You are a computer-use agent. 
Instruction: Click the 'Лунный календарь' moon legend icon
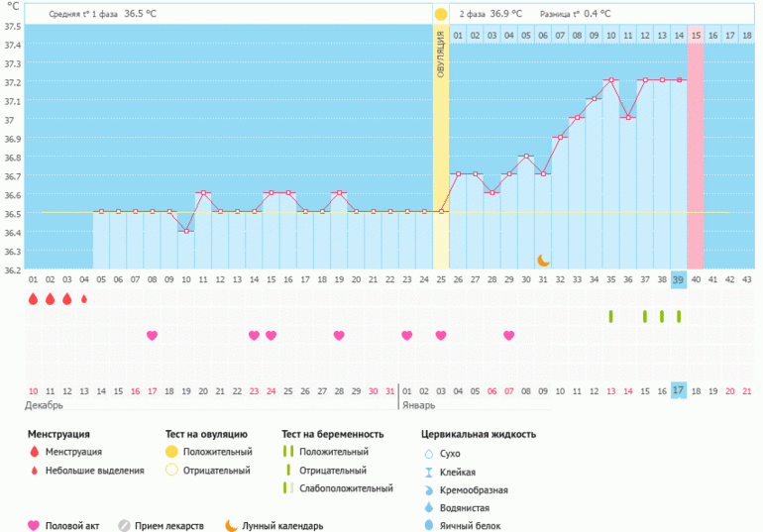coord(230,526)
